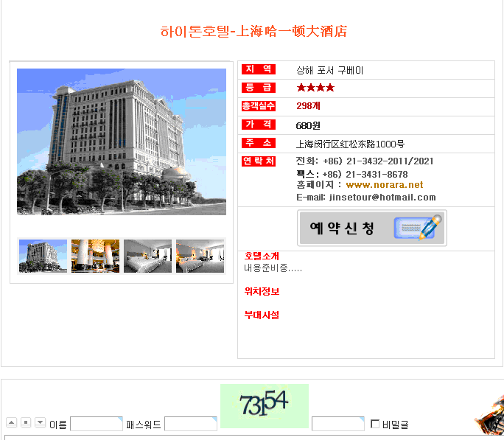Select the fourth thumbnail with the lit bedroom
This screenshot has height=440, width=504.
(200, 256)
